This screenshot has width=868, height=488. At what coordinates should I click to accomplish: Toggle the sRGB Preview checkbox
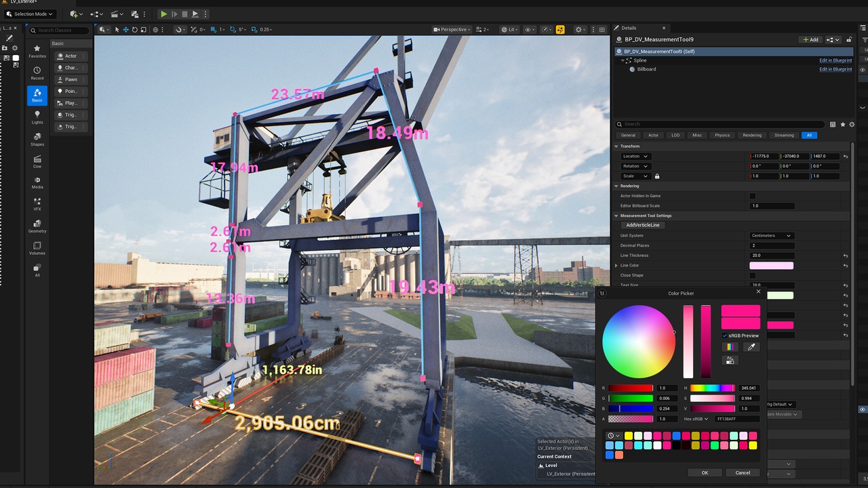pos(725,335)
